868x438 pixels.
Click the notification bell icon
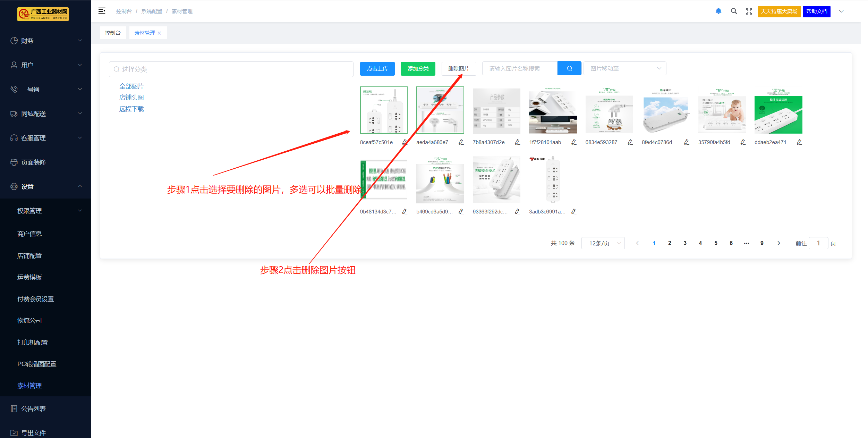(718, 11)
